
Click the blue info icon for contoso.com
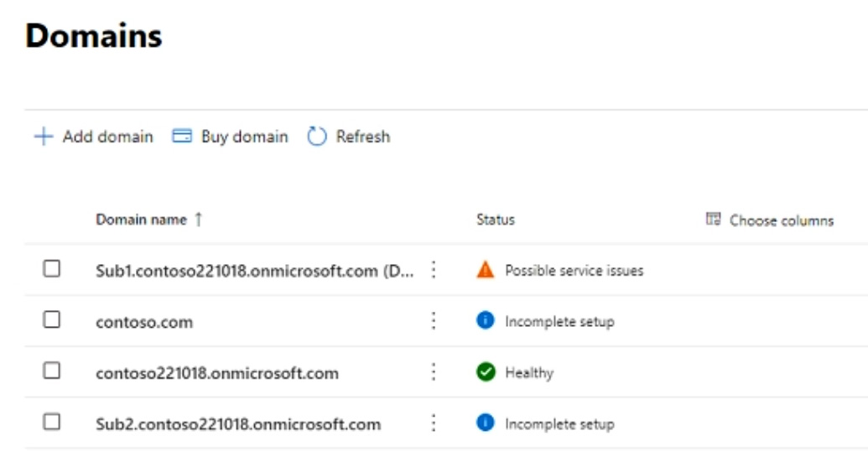coord(485,321)
